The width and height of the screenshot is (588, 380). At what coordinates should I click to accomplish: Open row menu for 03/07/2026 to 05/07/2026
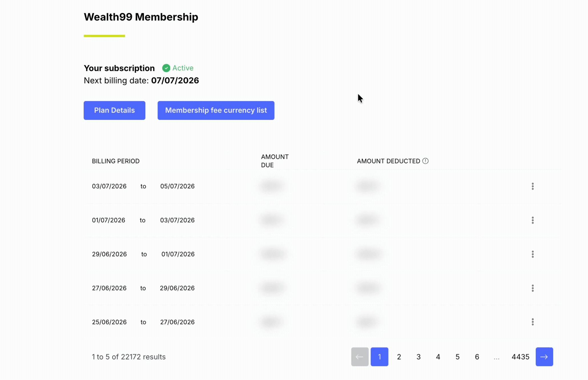pyautogui.click(x=533, y=186)
